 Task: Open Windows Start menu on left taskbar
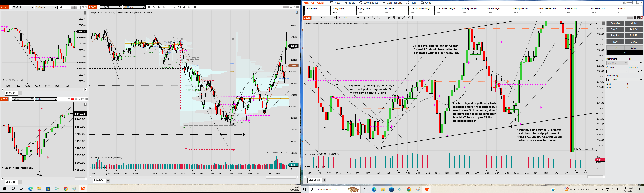(x=4, y=189)
